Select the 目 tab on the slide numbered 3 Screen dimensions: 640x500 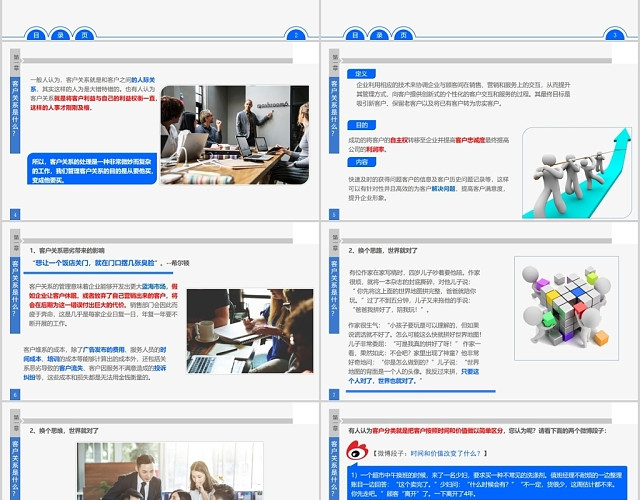point(355,35)
